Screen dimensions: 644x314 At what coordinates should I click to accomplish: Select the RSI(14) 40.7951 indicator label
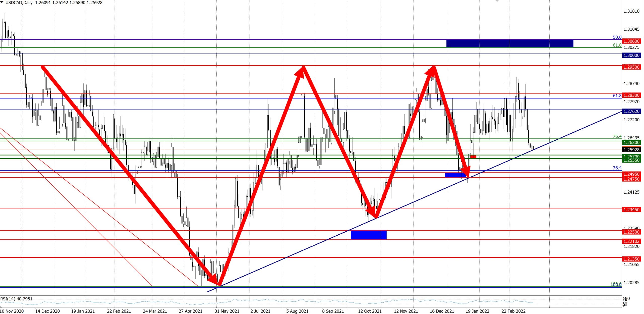click(16, 299)
